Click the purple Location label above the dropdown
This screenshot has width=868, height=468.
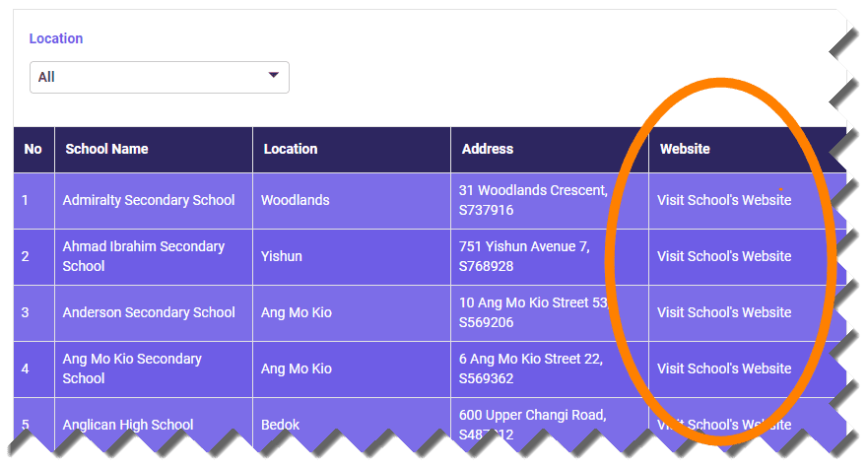pos(56,38)
